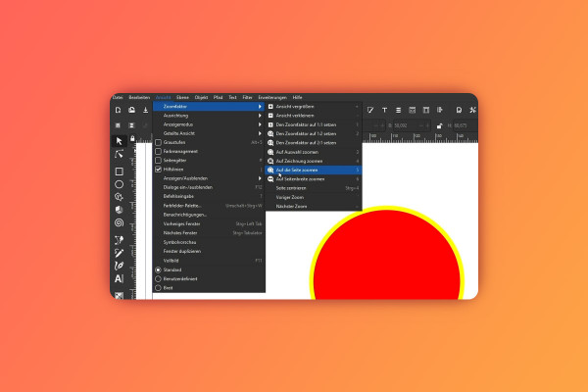Select the Bezier pen tool

[120, 240]
